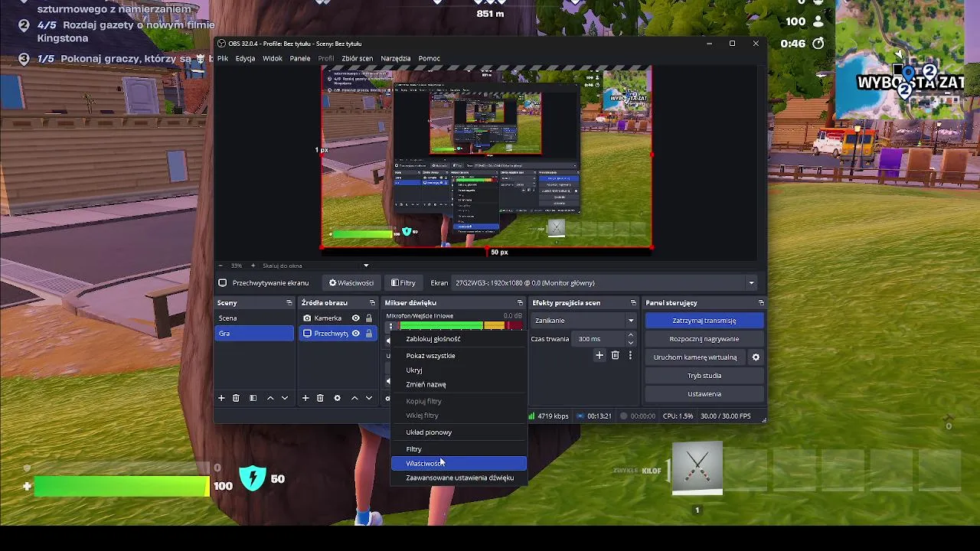
Task: Open the Plik menu
Action: pyautogui.click(x=223, y=58)
